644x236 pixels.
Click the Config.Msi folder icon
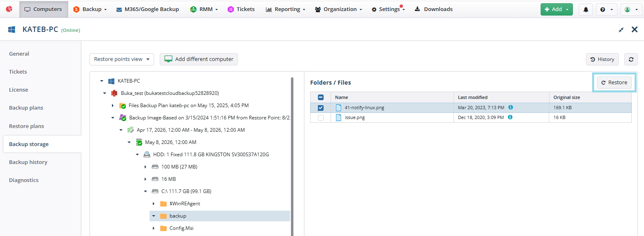tap(163, 228)
